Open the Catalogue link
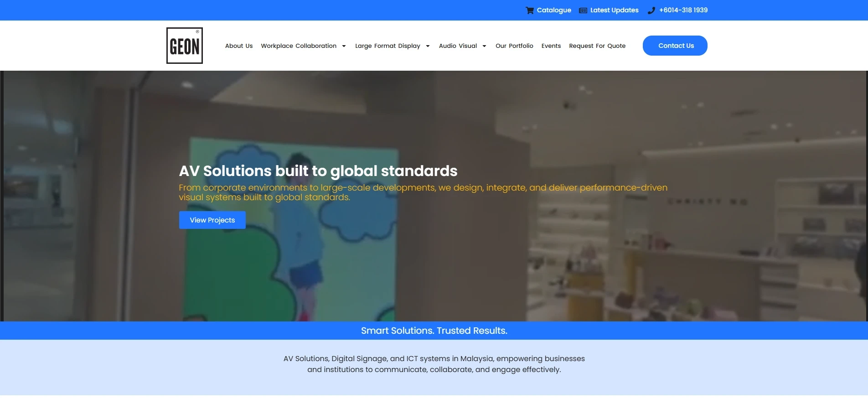 pos(554,10)
